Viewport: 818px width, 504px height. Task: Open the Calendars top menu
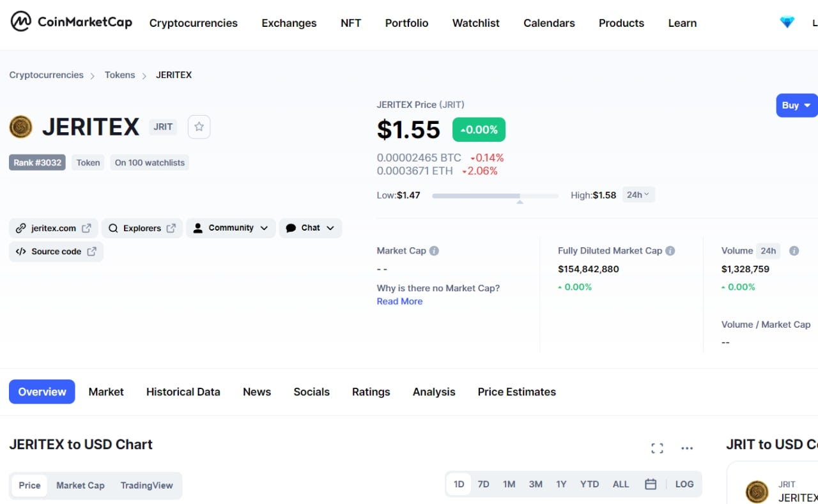click(x=549, y=23)
